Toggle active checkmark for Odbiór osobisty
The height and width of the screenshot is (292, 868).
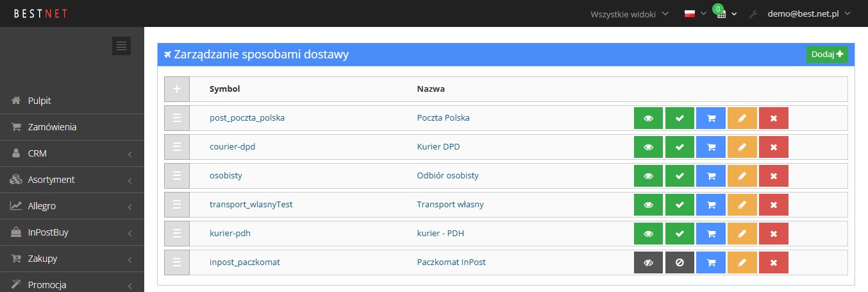coord(680,176)
